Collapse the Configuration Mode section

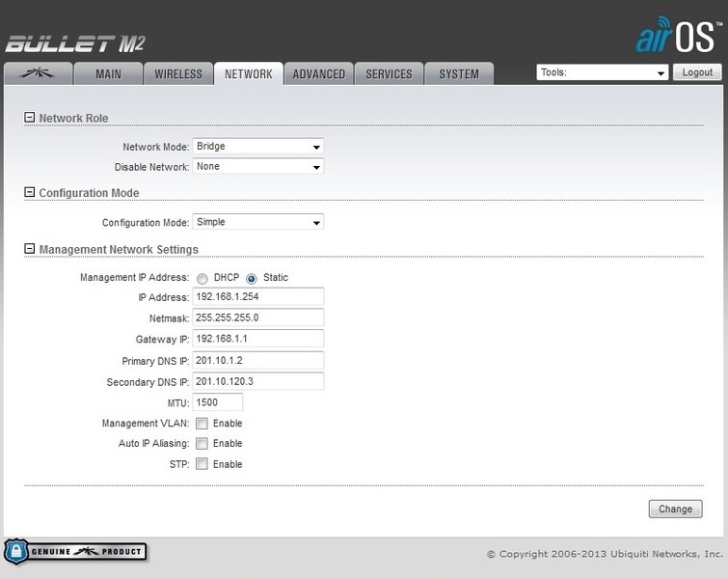click(29, 192)
